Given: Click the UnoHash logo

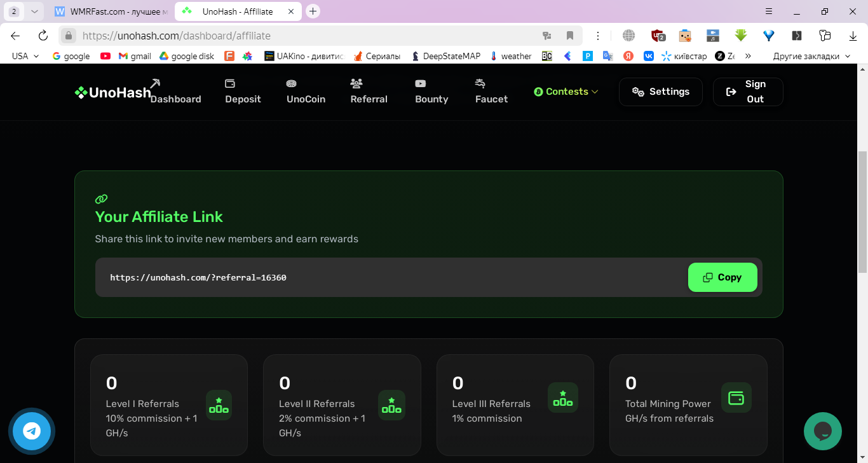Looking at the screenshot, I should [112, 92].
